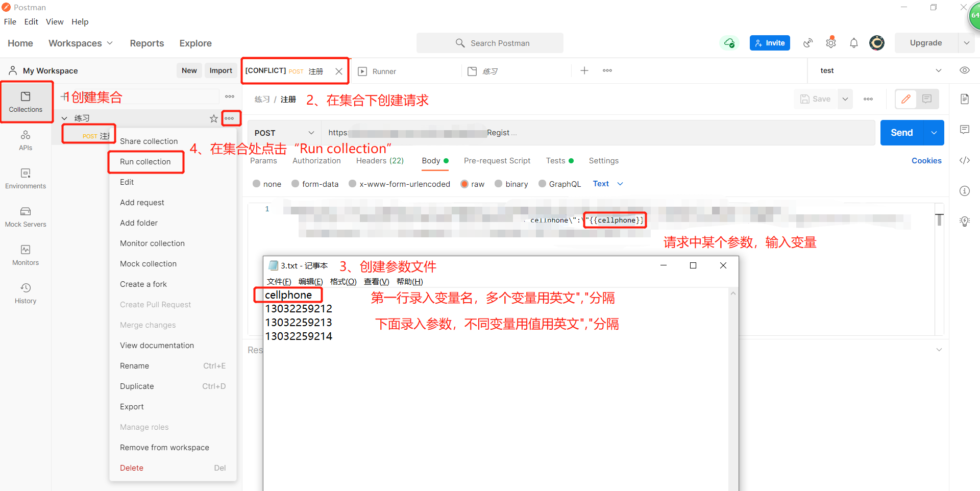The image size is (980, 491).
Task: Click the Import button
Action: tap(220, 70)
